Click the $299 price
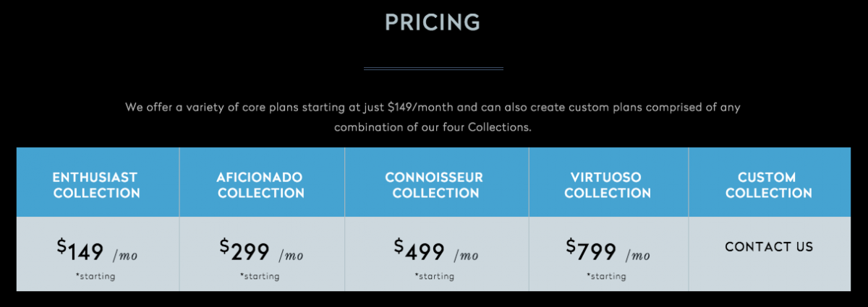The width and height of the screenshot is (868, 307). (245, 251)
